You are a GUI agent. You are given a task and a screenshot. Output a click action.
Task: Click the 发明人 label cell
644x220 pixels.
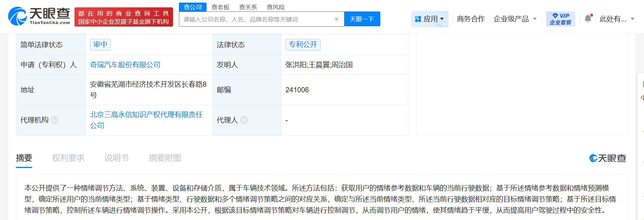point(247,65)
